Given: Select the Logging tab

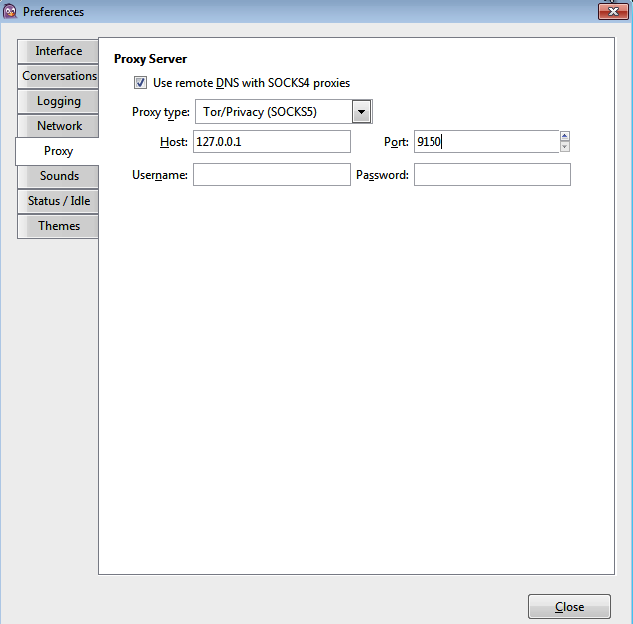Looking at the screenshot, I should 58,101.
